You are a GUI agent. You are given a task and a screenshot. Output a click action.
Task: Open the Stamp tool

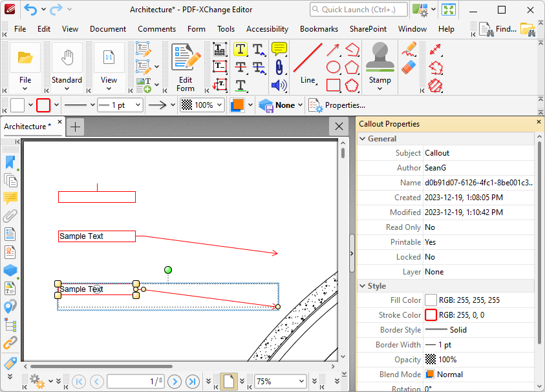pyautogui.click(x=379, y=63)
